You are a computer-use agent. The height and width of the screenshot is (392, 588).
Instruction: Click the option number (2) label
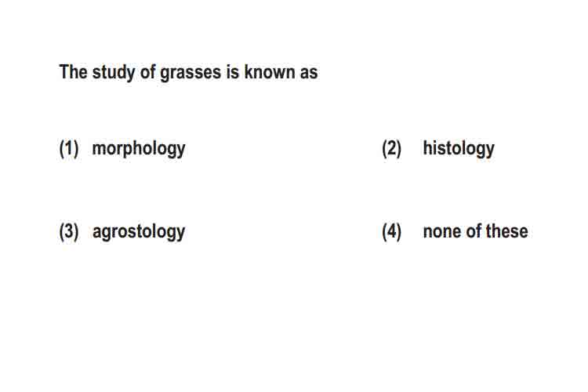click(391, 149)
